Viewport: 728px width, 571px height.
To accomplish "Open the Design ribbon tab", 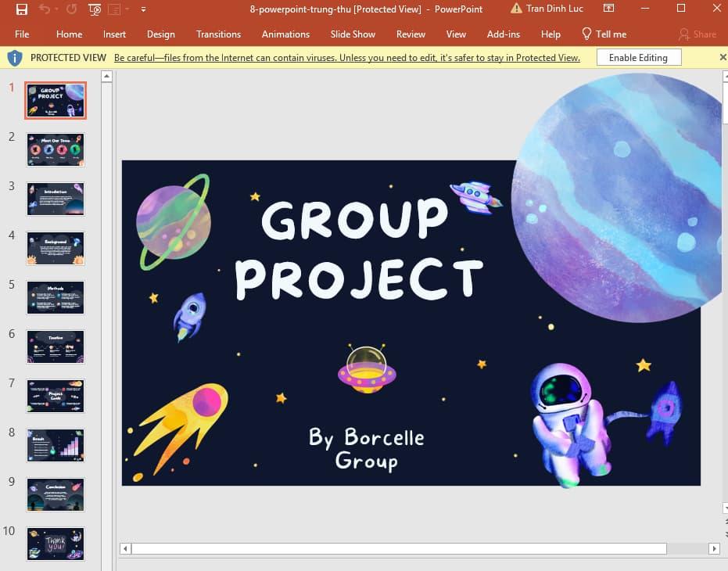I will (161, 34).
